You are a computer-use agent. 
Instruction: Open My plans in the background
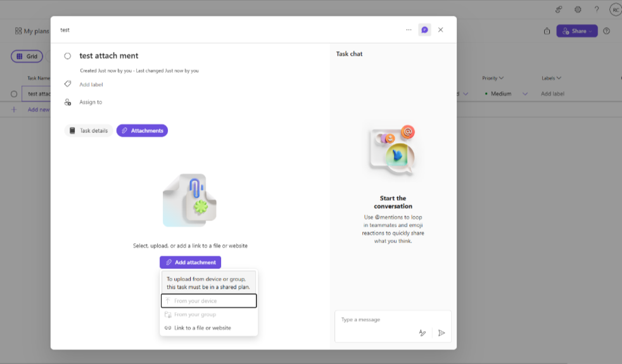32,31
